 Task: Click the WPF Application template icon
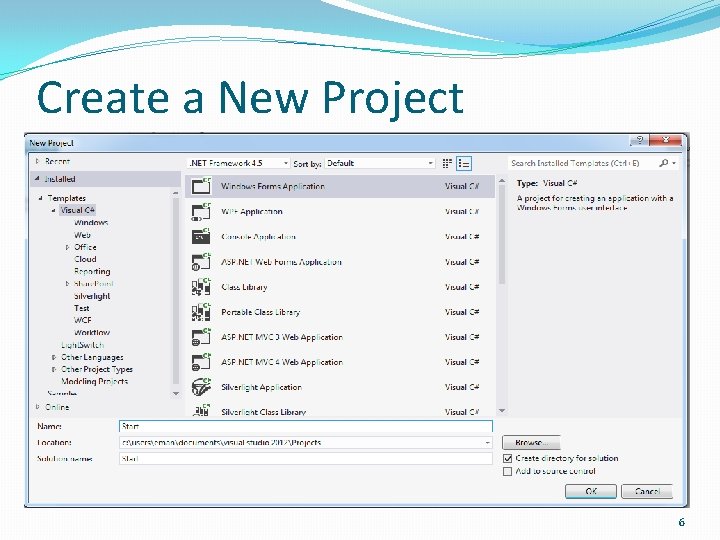pos(201,211)
